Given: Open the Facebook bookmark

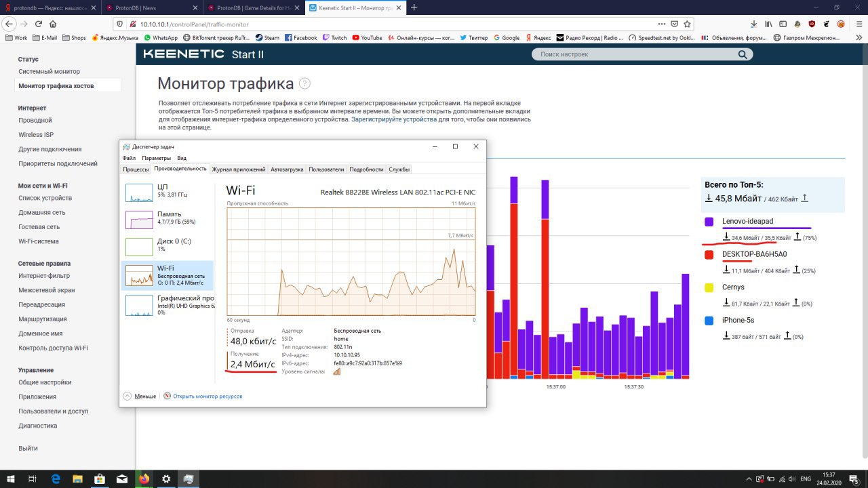Looking at the screenshot, I should pyautogui.click(x=301, y=38).
